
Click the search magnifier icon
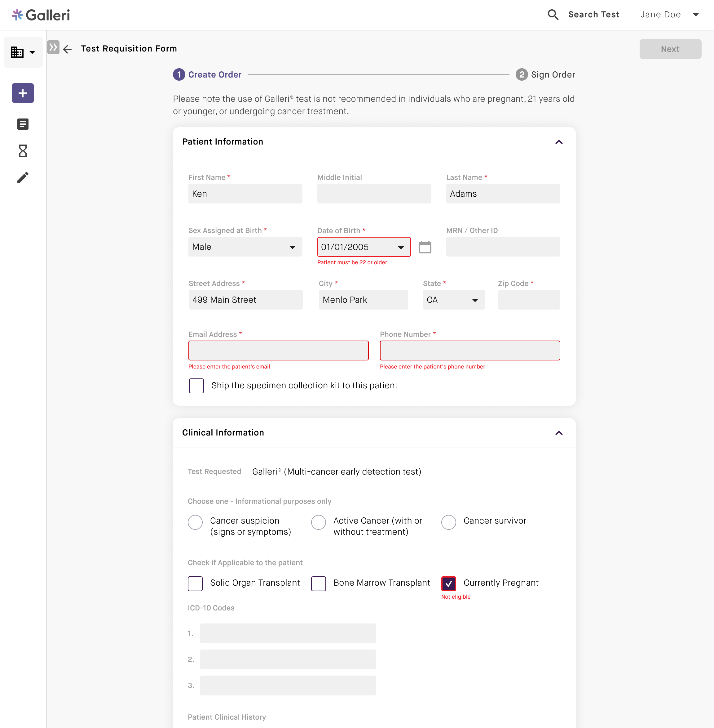pyautogui.click(x=553, y=14)
